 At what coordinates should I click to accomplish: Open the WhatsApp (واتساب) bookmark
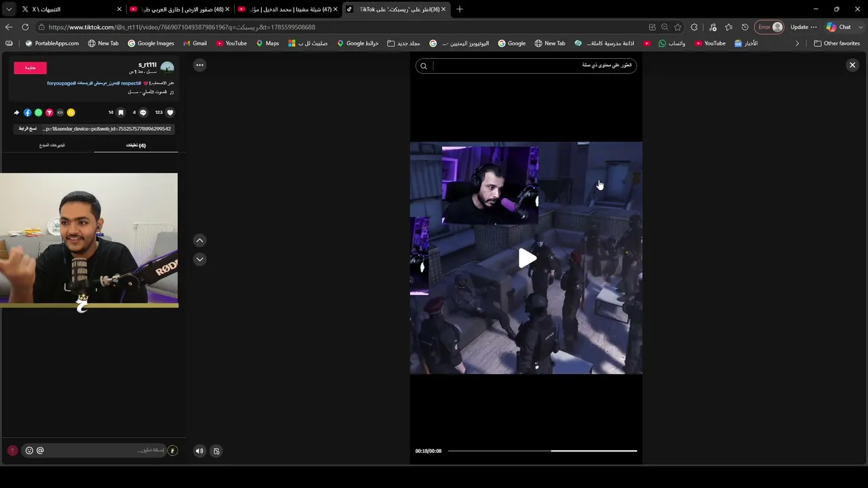click(671, 43)
